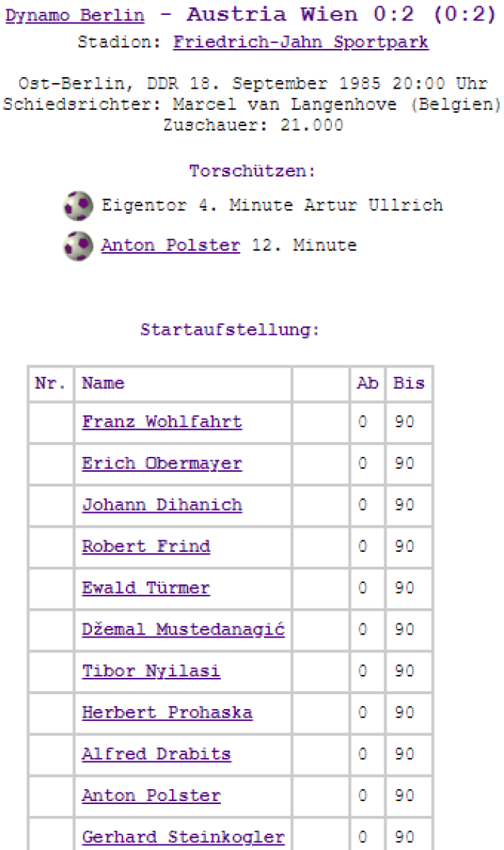Screen dimensions: 504x850
Task: Open Friedrich-Jahn Sportpark stadium link
Action: pos(301,42)
